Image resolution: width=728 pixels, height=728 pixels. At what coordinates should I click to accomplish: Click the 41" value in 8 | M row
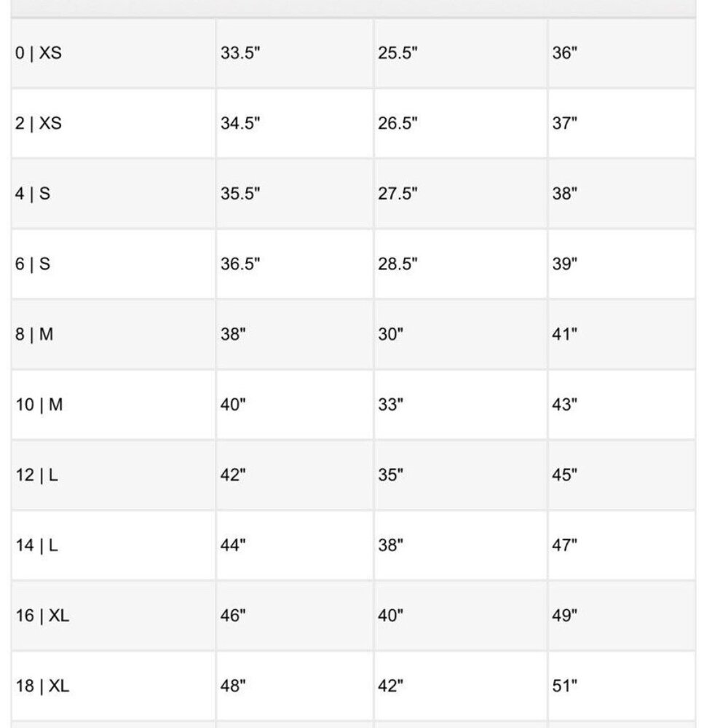click(x=565, y=334)
